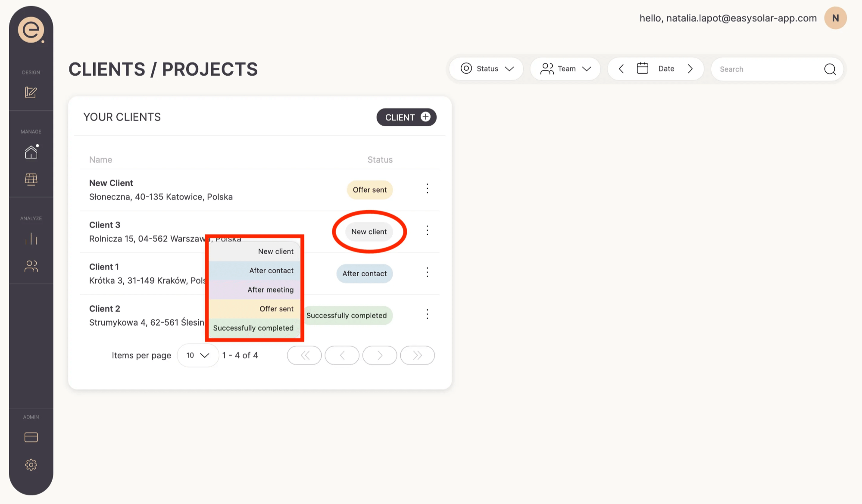Toggle Date navigation forward arrow
This screenshot has width=862, height=504.
[x=691, y=69]
